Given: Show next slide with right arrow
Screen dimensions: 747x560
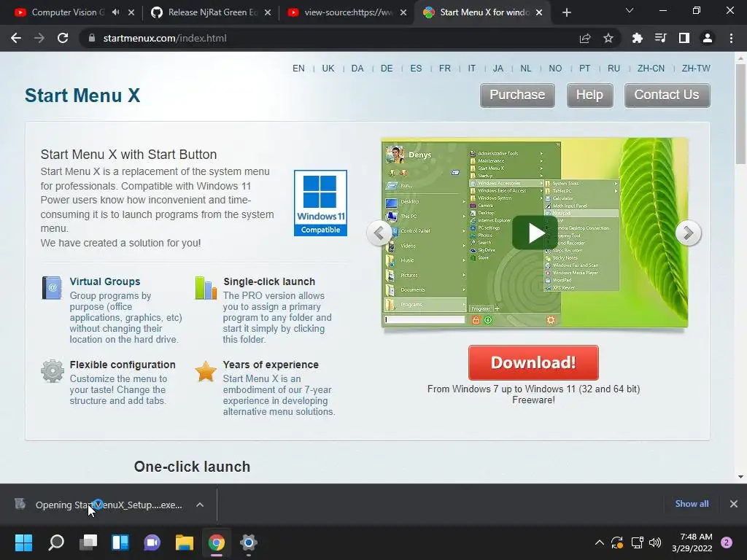Looking at the screenshot, I should (x=688, y=233).
